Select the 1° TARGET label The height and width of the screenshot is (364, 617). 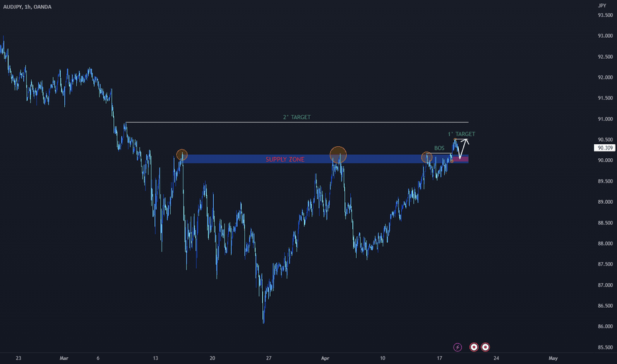click(x=461, y=134)
